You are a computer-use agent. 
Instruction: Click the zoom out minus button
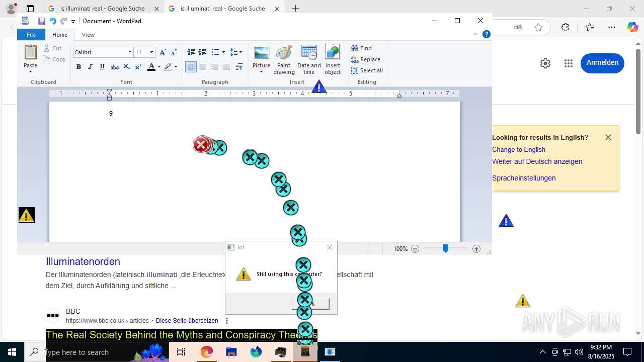tap(415, 249)
